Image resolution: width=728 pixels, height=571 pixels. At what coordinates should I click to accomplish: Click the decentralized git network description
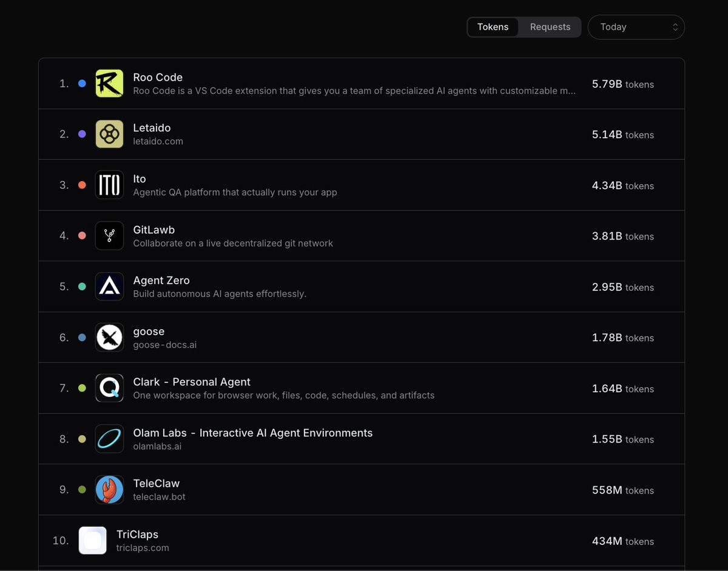[233, 243]
